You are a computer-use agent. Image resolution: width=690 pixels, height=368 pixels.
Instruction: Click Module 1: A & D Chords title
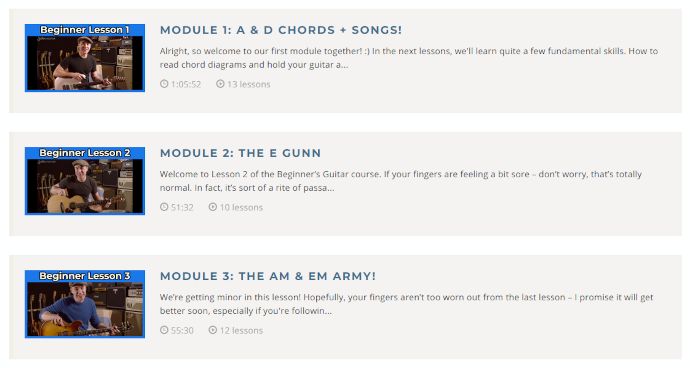tap(281, 30)
